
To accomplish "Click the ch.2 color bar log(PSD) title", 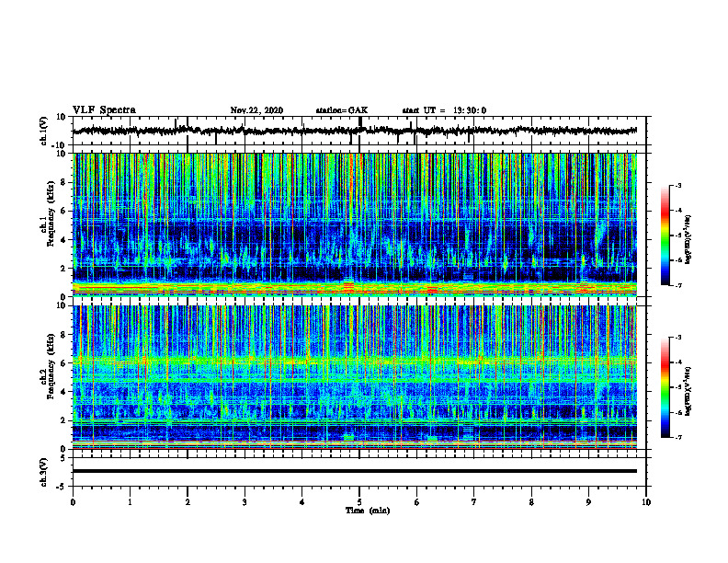I will [x=688, y=392].
